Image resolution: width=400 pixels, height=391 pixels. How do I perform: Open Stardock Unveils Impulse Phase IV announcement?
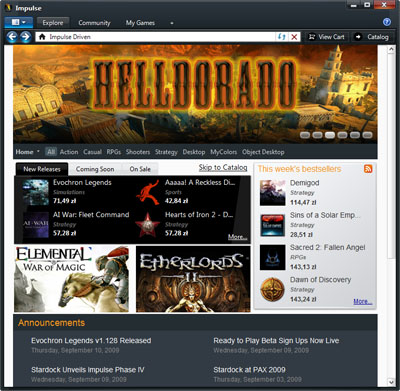point(88,370)
